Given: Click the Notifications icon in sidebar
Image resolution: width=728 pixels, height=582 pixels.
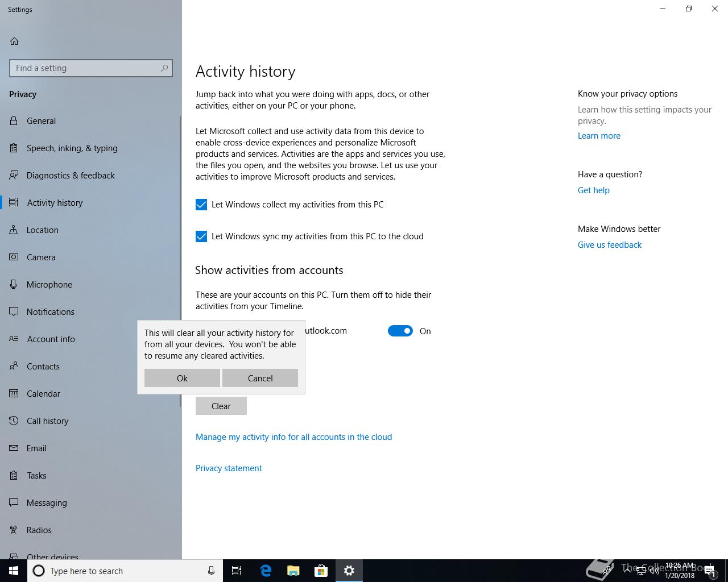Looking at the screenshot, I should point(14,311).
